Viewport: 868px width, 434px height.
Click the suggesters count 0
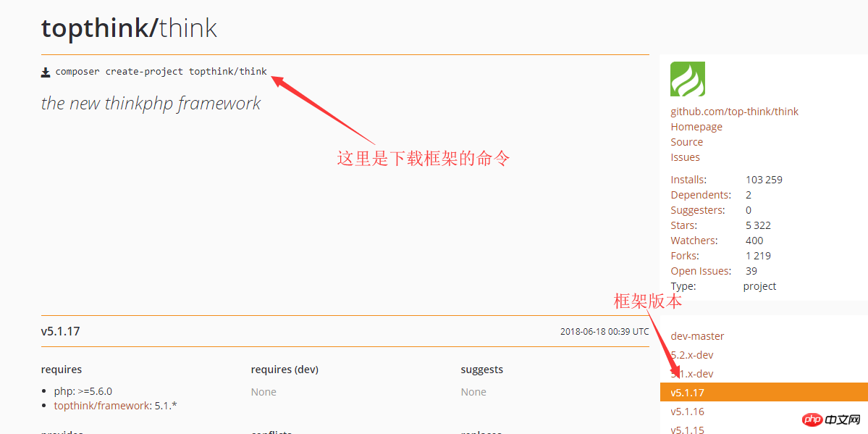click(749, 210)
